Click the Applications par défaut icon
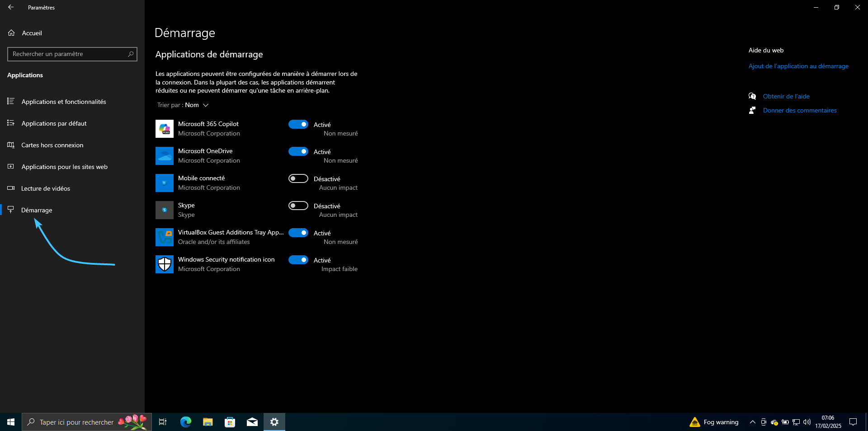This screenshot has width=868, height=431. (11, 123)
